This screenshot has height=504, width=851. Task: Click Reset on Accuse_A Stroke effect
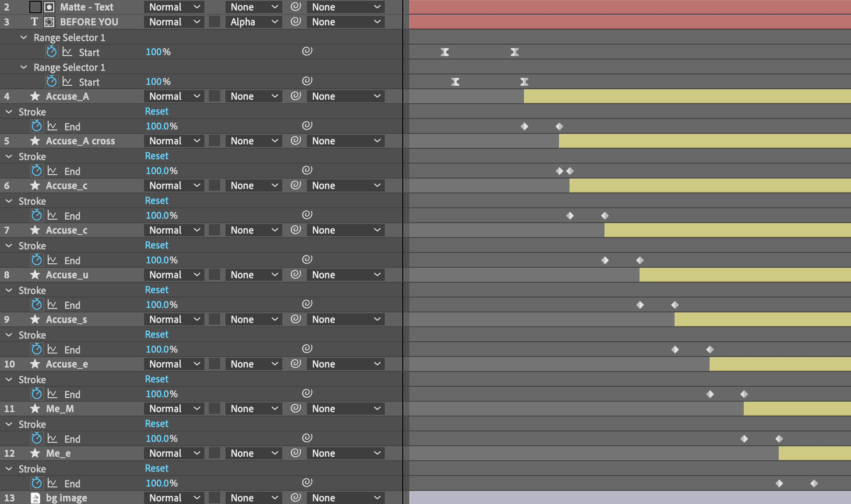pos(156,112)
